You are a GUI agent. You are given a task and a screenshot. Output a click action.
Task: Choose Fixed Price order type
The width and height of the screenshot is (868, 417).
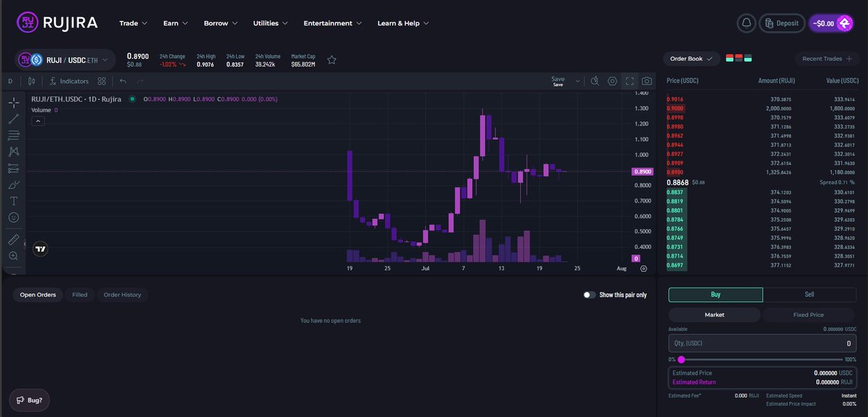(809, 315)
